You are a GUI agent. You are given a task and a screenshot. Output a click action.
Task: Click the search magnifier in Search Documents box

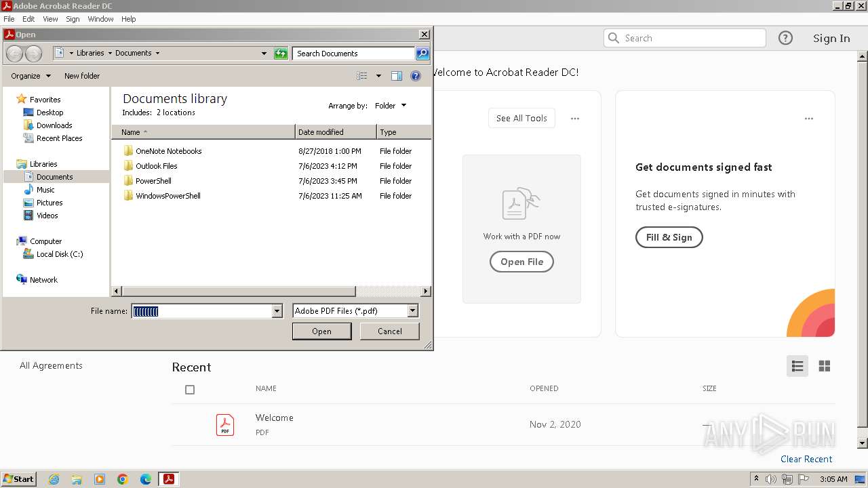pos(422,54)
